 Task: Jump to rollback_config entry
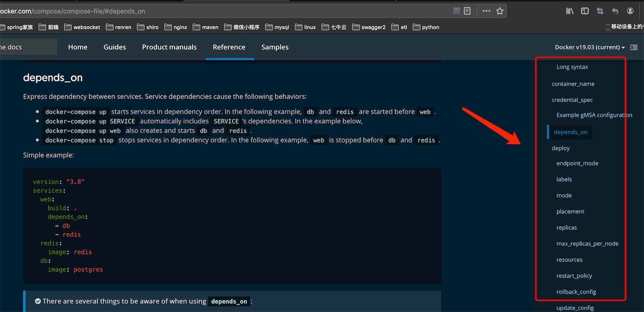[x=576, y=292]
